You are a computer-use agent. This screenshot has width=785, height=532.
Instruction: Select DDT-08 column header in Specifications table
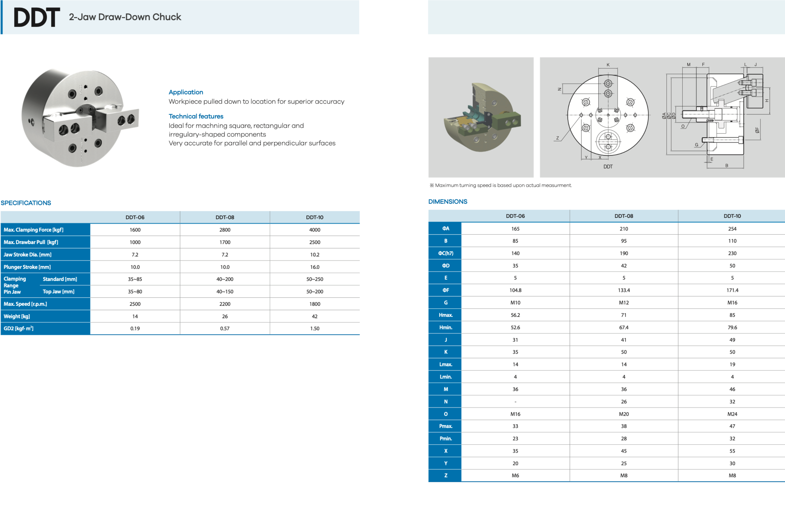coord(225,217)
